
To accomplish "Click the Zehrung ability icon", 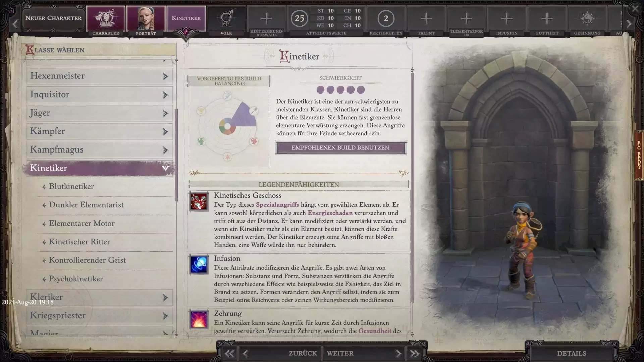I will pyautogui.click(x=199, y=319).
